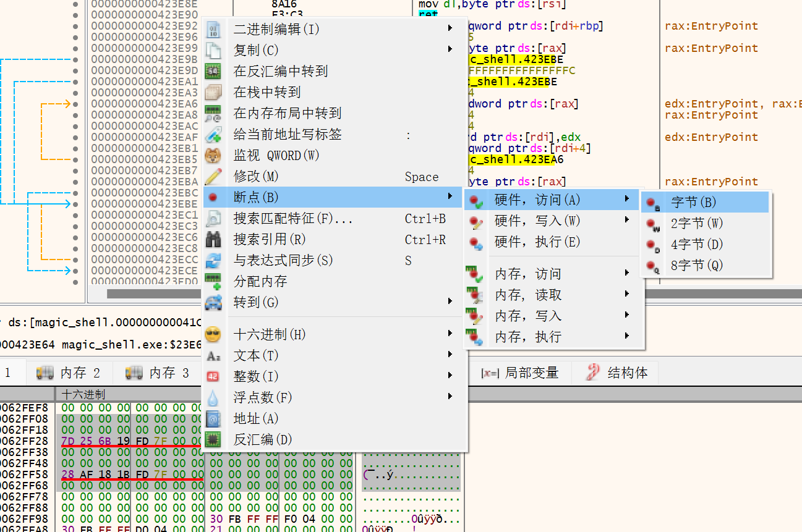802x532 pixels.
Task: Click the watch icon beside 监视 QWORD(W)
Action: click(213, 155)
